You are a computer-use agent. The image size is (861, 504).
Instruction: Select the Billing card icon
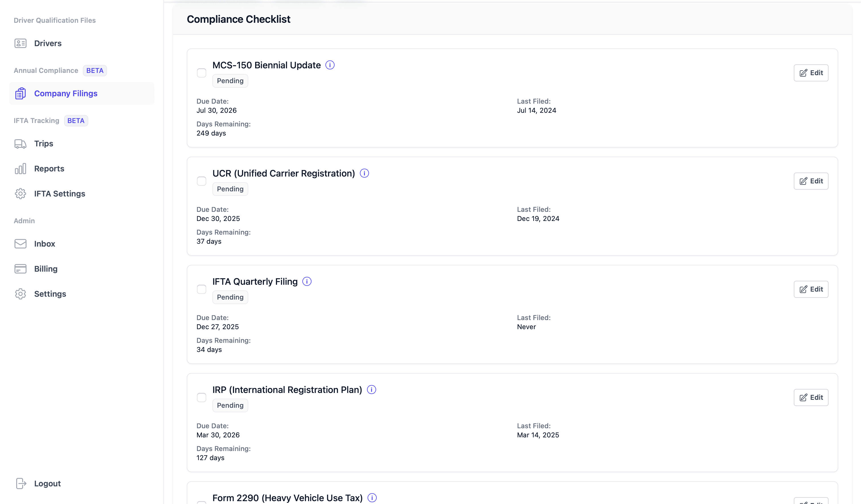pos(20,269)
